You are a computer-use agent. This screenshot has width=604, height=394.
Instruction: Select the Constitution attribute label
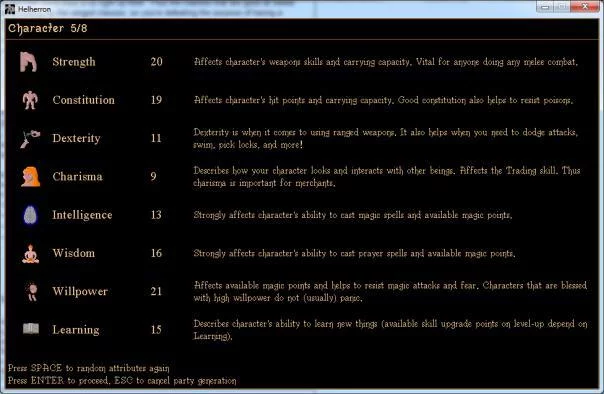coord(84,100)
